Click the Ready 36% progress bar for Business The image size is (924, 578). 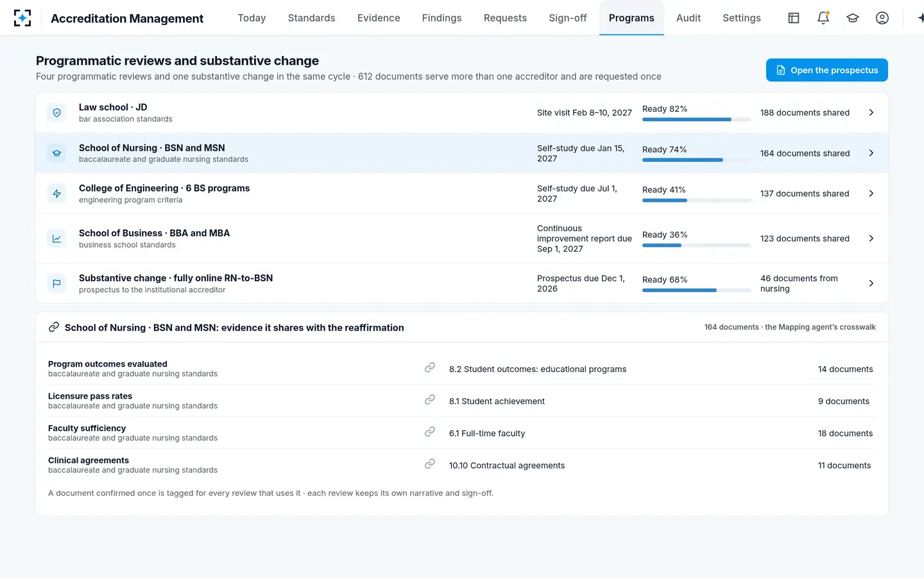696,245
